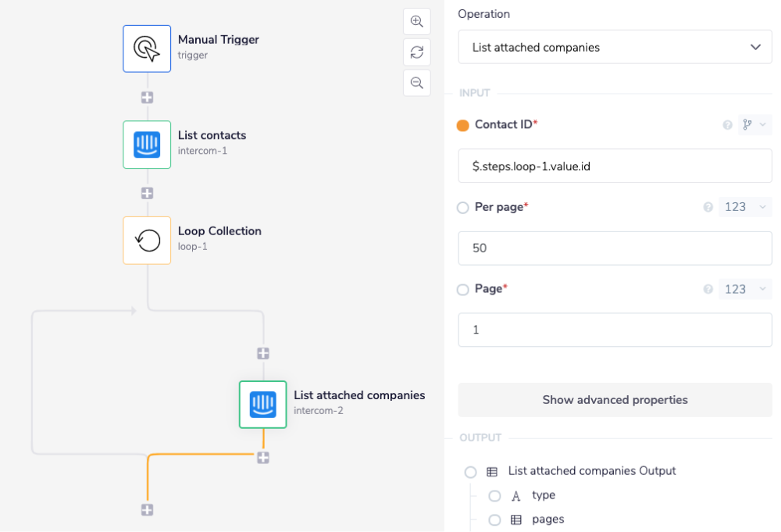Select the List contacts Intercom node

tap(147, 145)
